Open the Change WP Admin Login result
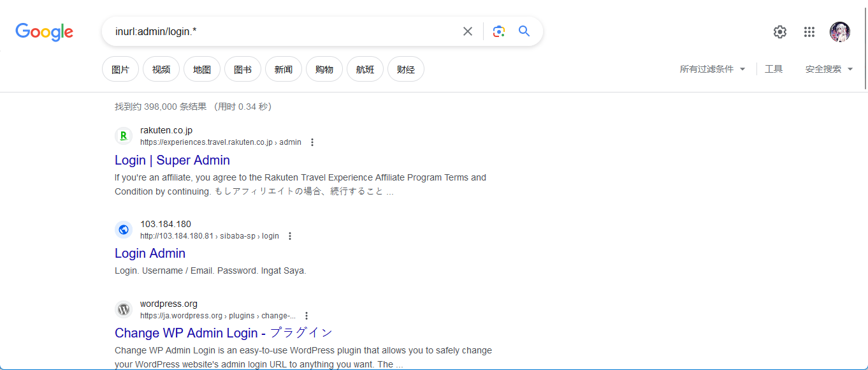 (224, 333)
